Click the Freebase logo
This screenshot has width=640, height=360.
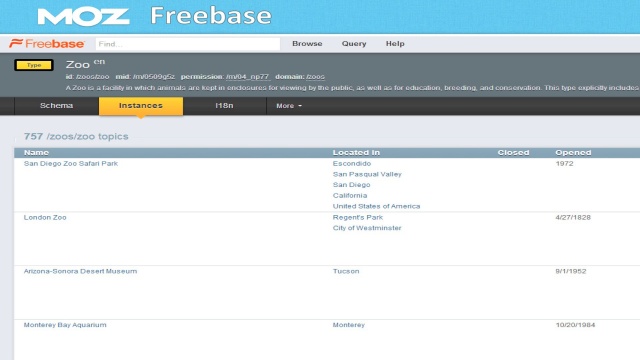pos(47,43)
